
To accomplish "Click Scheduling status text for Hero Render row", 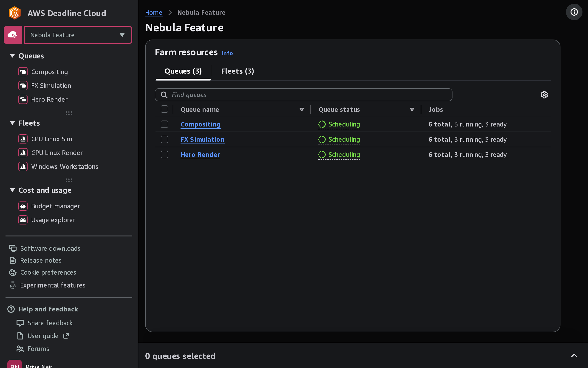I will tap(344, 155).
